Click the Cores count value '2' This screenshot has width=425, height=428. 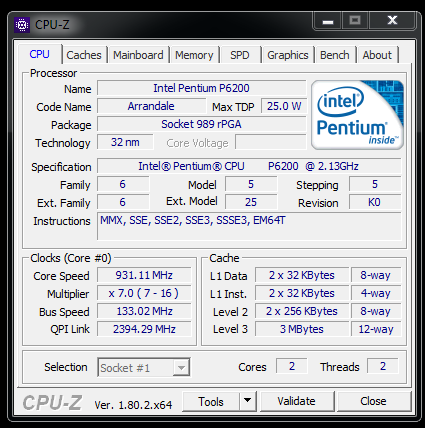292,366
